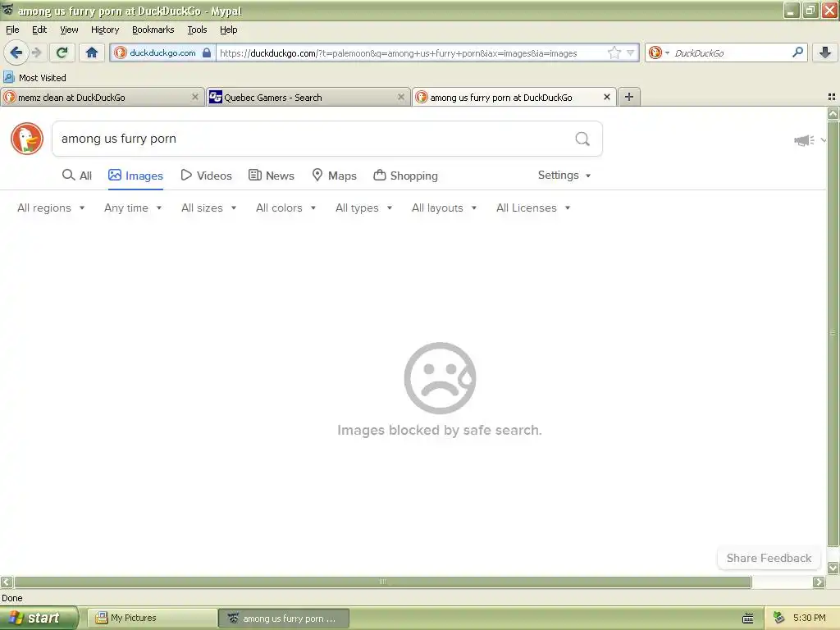
Task: Expand the Any time filter
Action: (133, 208)
